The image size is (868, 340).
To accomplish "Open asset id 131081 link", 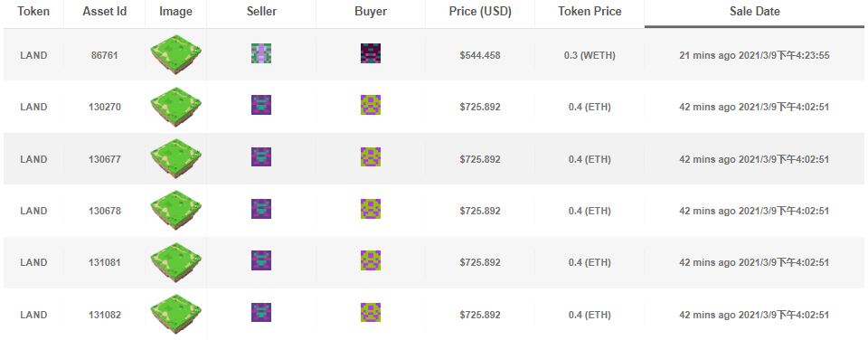I will [x=104, y=262].
